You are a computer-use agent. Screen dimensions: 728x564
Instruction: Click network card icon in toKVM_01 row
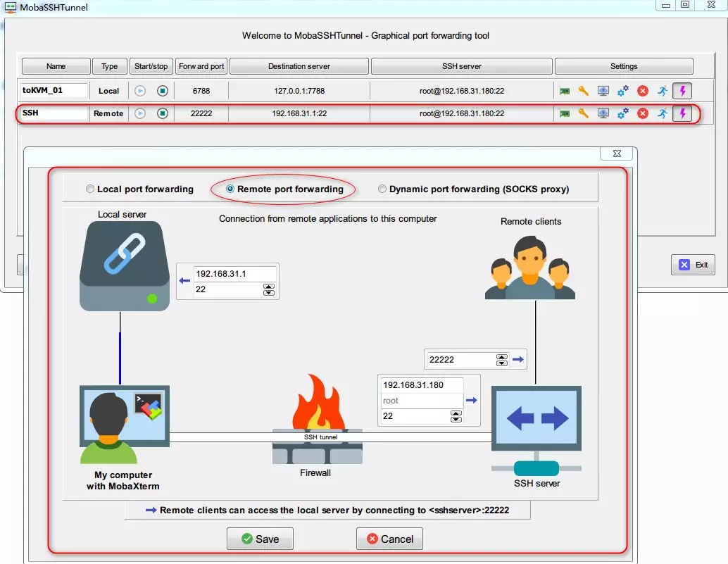click(x=565, y=91)
